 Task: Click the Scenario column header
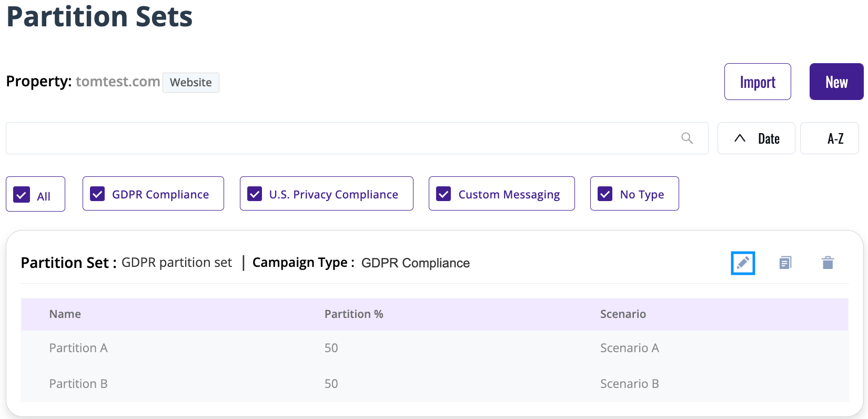point(623,314)
